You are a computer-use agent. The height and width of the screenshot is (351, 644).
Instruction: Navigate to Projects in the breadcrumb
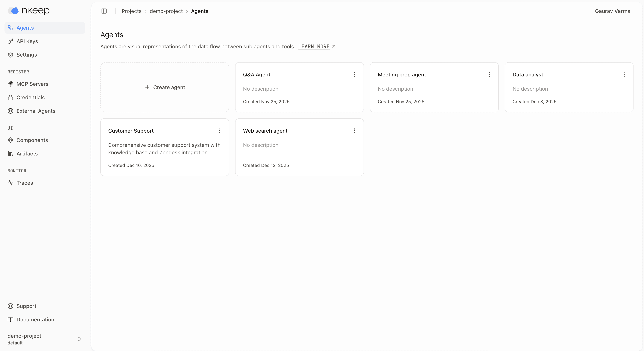[x=131, y=11]
